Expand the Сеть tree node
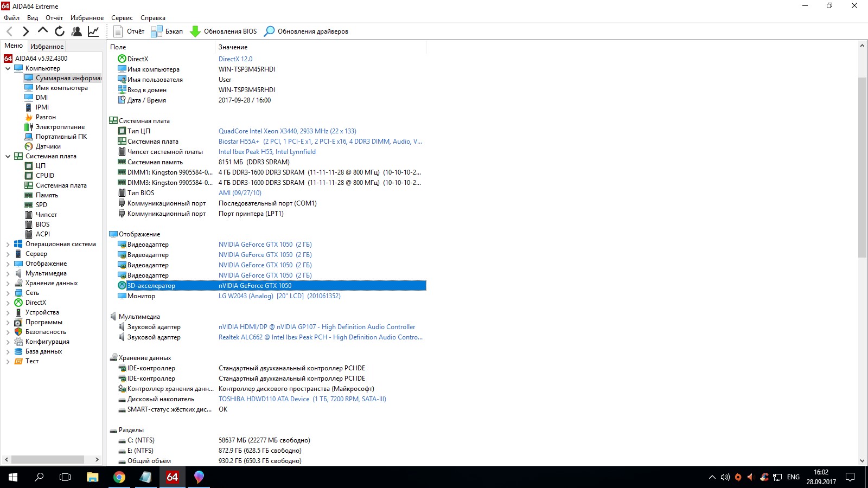The image size is (868, 488). pyautogui.click(x=8, y=293)
